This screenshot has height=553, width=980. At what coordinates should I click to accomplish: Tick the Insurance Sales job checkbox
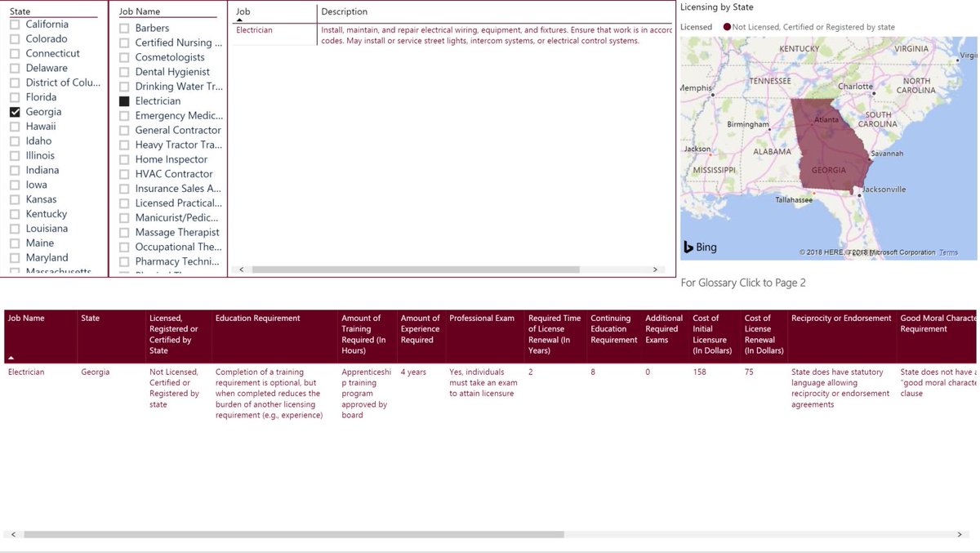point(124,189)
